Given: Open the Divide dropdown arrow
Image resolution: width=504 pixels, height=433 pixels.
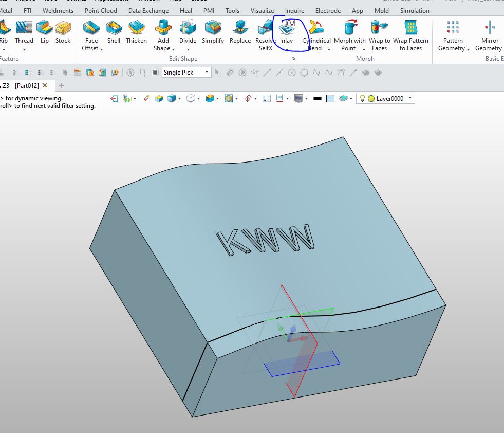Looking at the screenshot, I should click(188, 49).
